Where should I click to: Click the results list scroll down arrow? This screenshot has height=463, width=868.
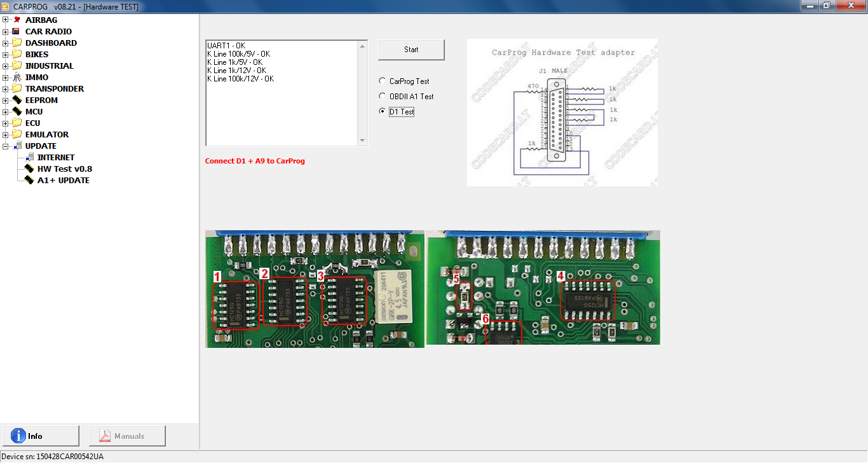362,141
